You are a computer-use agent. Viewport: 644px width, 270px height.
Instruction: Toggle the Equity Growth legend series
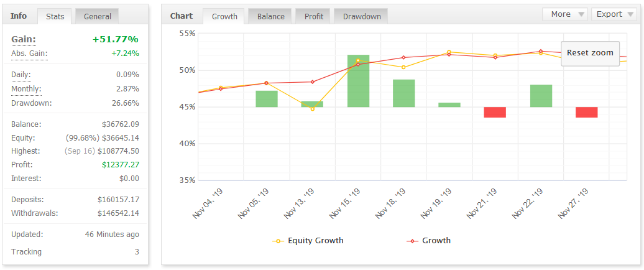coord(308,241)
